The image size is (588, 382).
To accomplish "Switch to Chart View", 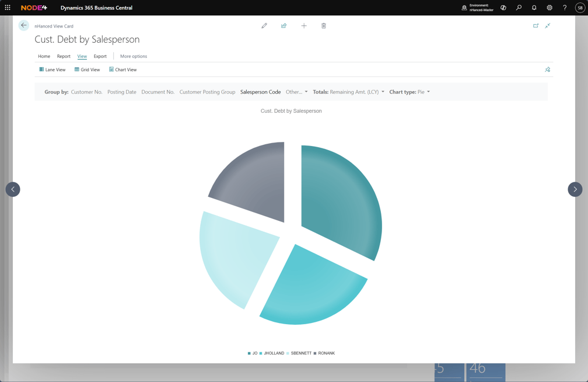I will 123,70.
